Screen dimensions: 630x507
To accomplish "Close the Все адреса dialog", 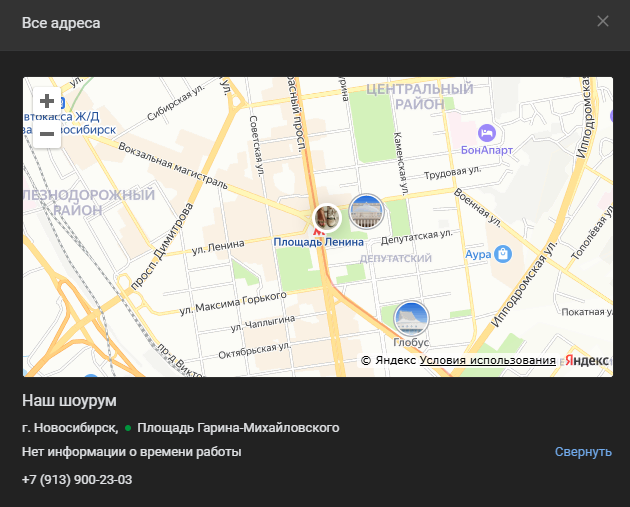I will [x=603, y=22].
